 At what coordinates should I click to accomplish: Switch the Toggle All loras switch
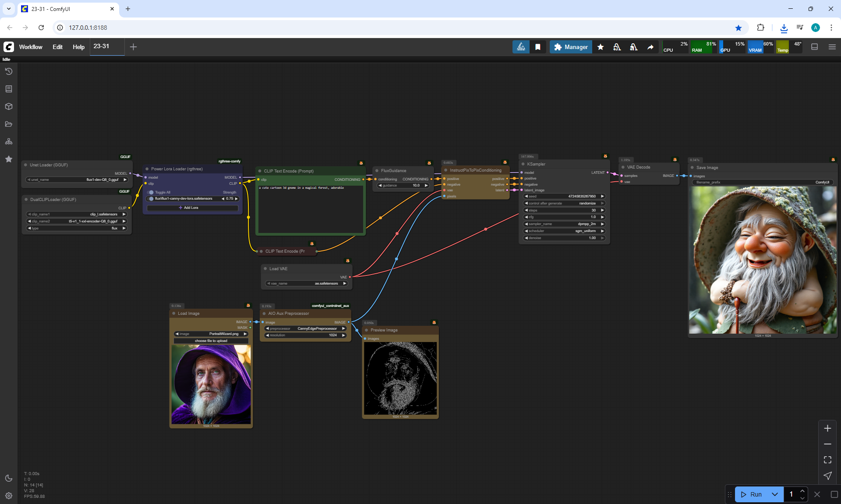click(x=151, y=192)
